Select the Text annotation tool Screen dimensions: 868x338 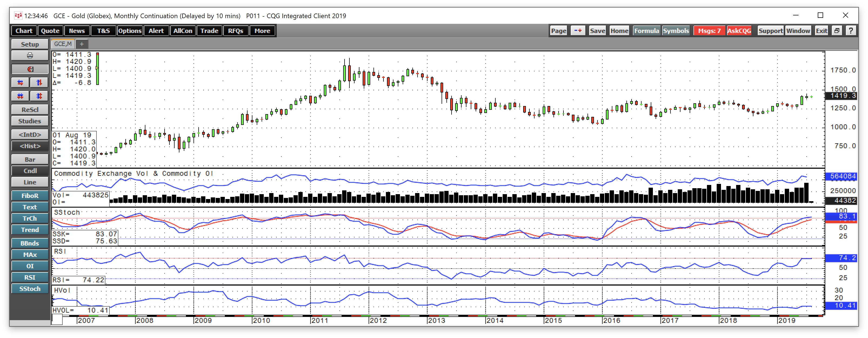tap(30, 207)
